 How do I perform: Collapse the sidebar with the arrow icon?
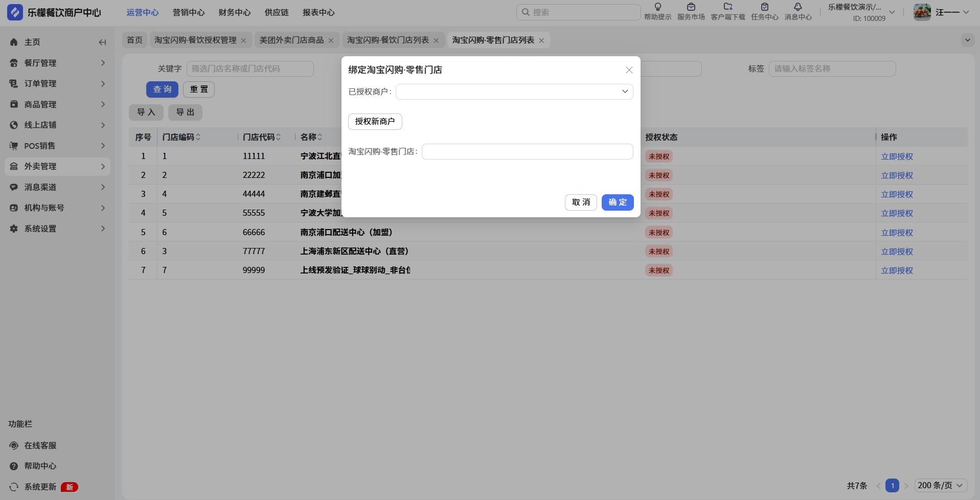coord(102,42)
